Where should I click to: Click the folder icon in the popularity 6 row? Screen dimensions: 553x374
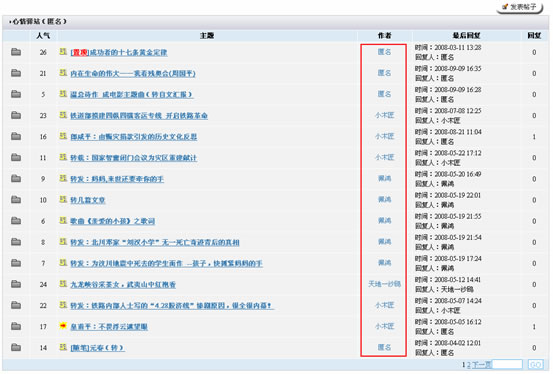pos(16,221)
